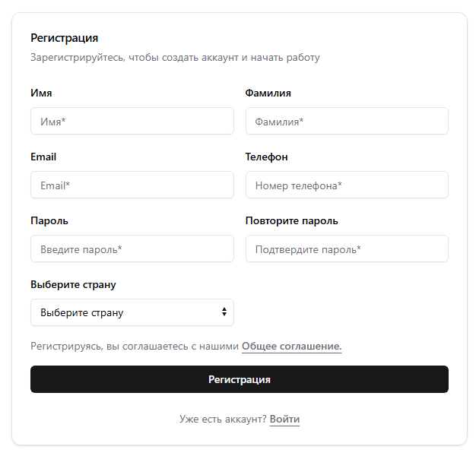
Task: Click the Введите пароль field
Action: [x=132, y=249]
